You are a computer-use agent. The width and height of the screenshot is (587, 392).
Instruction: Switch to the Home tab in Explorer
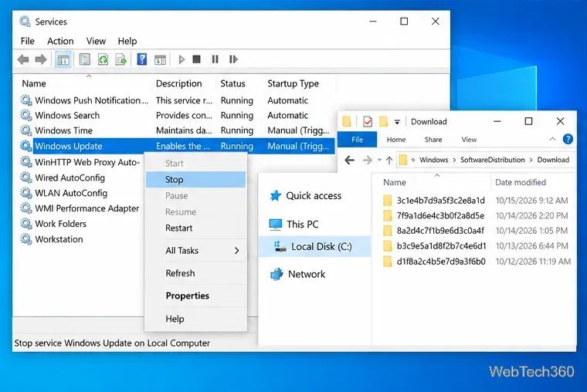coord(396,140)
